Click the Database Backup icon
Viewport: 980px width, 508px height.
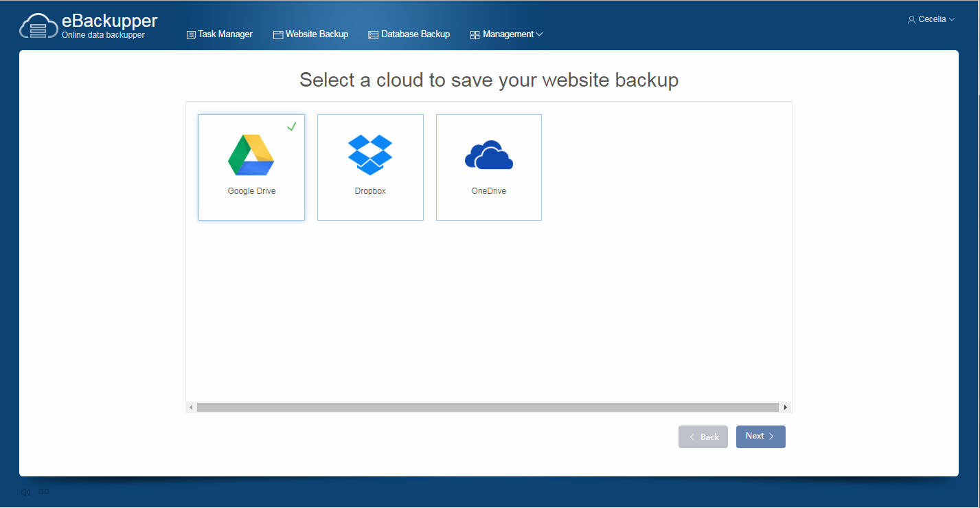(x=374, y=34)
